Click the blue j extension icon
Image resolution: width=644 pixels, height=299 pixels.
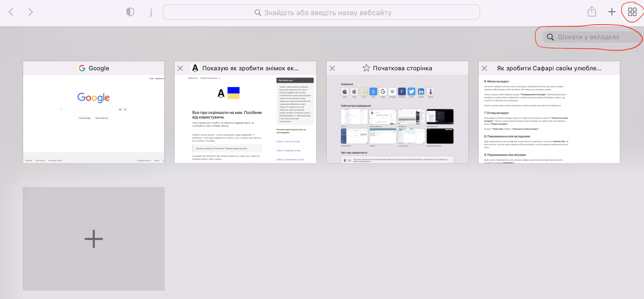pyautogui.click(x=151, y=12)
